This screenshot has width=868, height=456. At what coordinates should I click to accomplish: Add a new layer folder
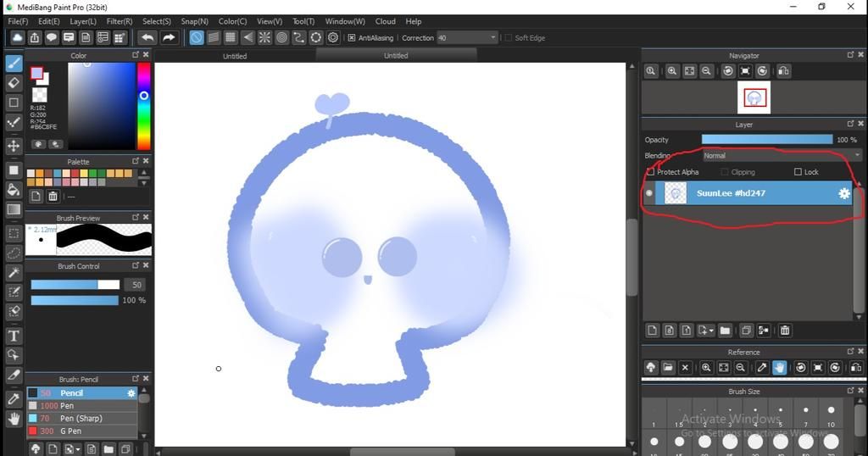725,331
